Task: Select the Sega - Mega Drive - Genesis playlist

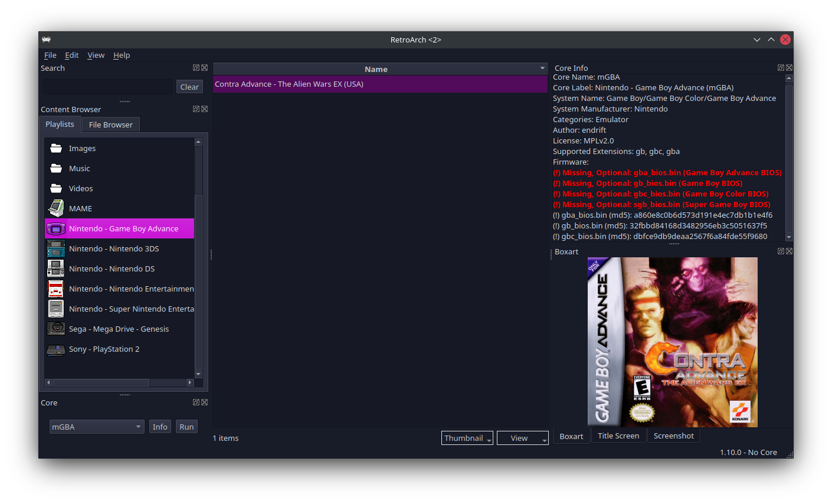Action: click(x=119, y=329)
